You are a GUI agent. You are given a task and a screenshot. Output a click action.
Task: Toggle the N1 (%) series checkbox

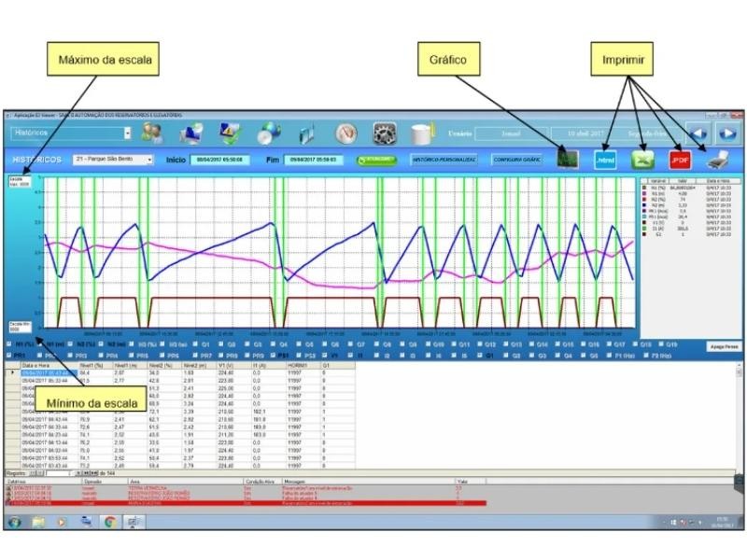pos(8,343)
